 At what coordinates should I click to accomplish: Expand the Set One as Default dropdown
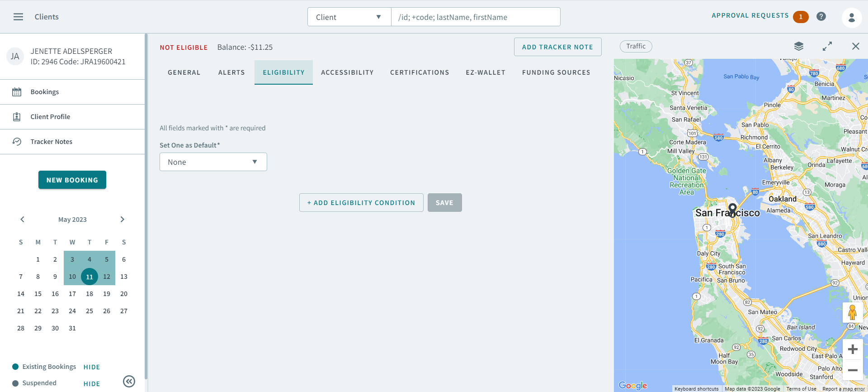(x=213, y=162)
